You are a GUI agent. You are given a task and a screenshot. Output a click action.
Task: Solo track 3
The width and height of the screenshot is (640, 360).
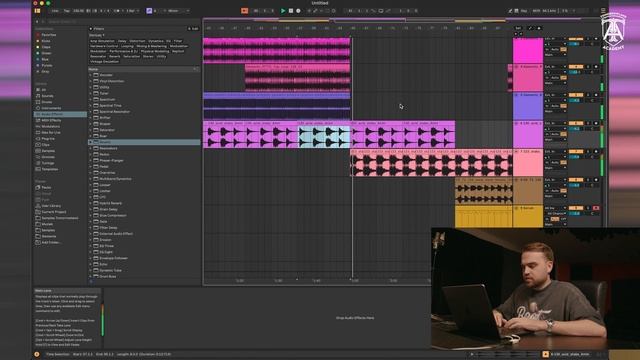pos(588,95)
